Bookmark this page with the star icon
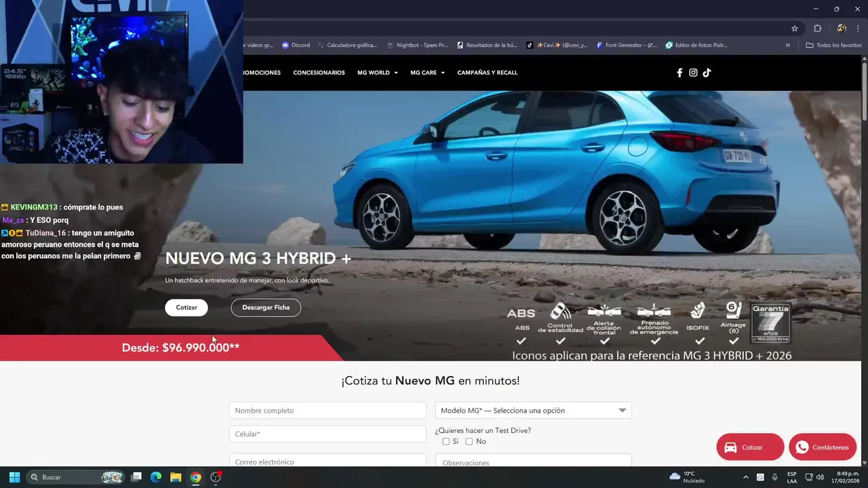This screenshot has width=868, height=488. coord(795,28)
